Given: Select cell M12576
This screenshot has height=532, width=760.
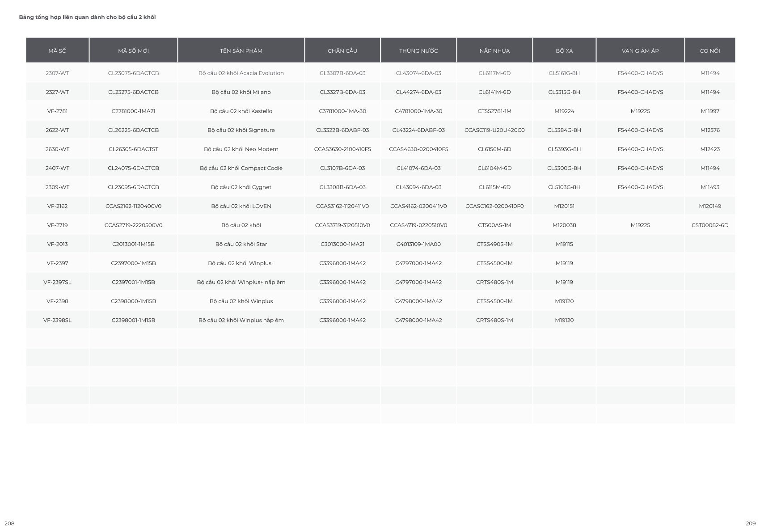Looking at the screenshot, I should [710, 130].
